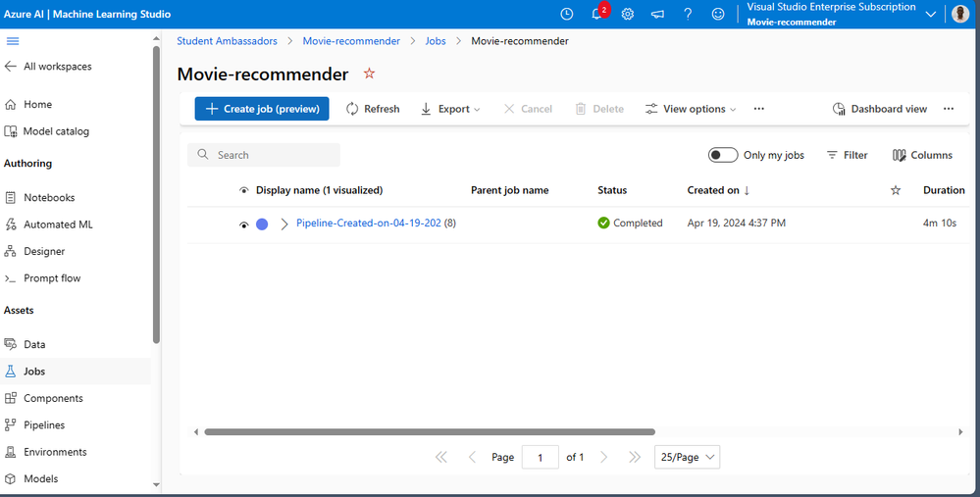The height and width of the screenshot is (497, 980).
Task: Go to the previous page
Action: point(472,457)
